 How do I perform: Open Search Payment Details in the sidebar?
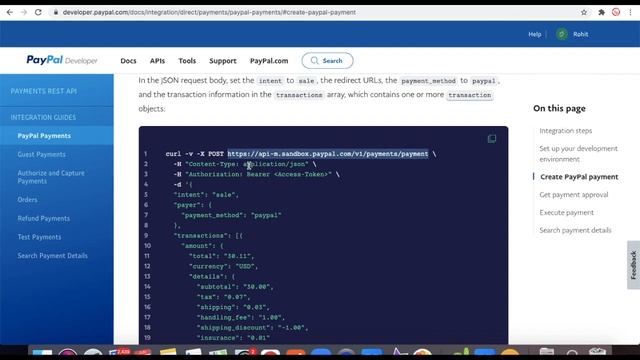point(53,256)
